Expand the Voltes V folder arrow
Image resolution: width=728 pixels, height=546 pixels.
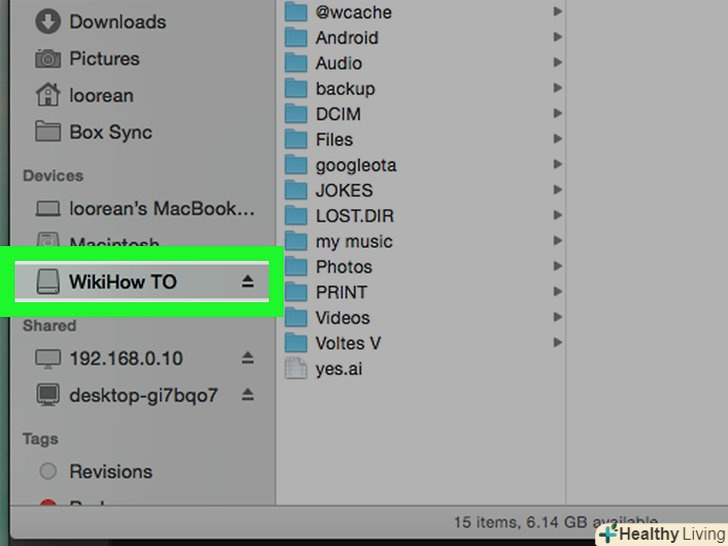point(558,342)
